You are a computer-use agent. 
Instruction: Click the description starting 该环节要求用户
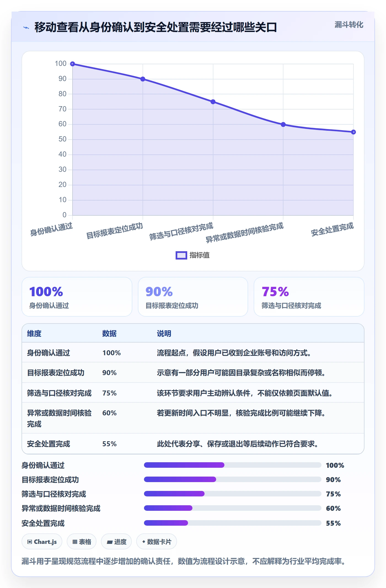pyautogui.click(x=245, y=393)
